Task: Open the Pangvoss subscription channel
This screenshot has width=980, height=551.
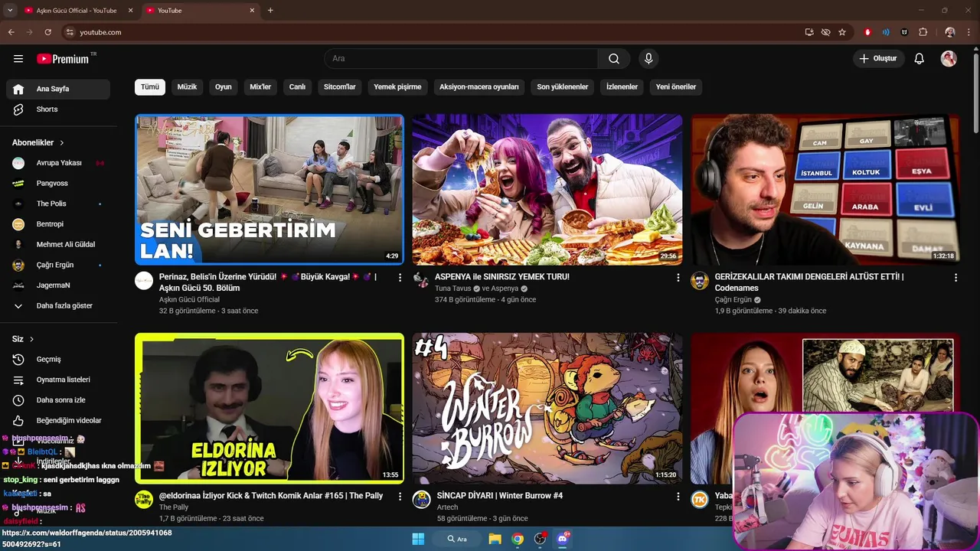Action: coord(58,184)
